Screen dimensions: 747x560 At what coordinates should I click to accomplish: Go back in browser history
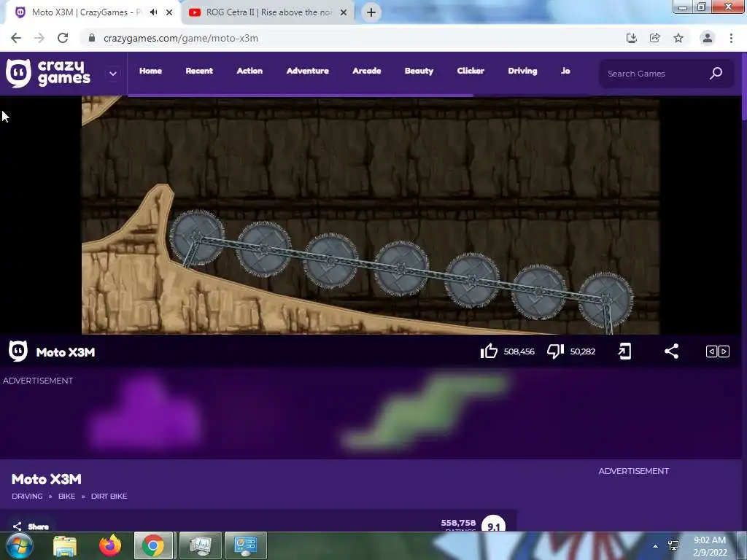[16, 38]
